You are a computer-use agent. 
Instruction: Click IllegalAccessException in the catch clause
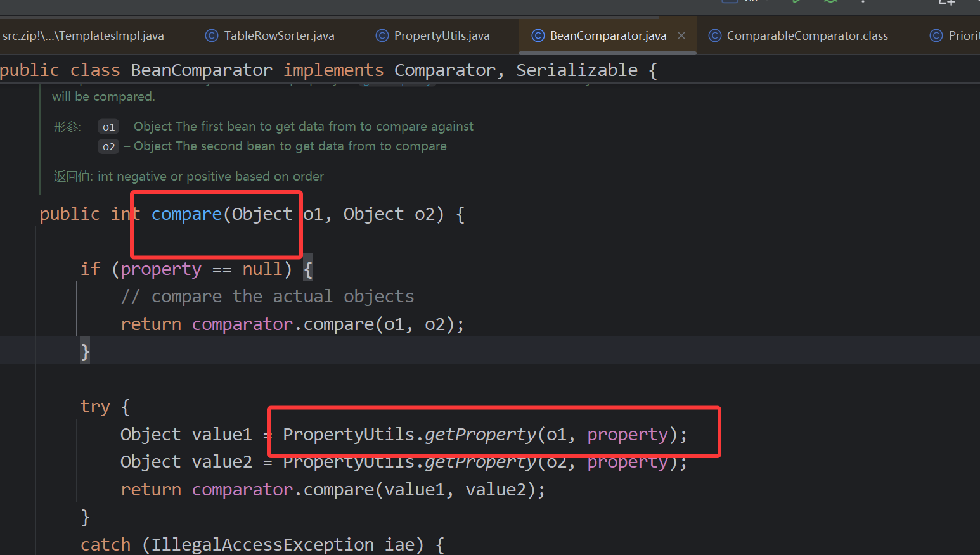pos(262,545)
